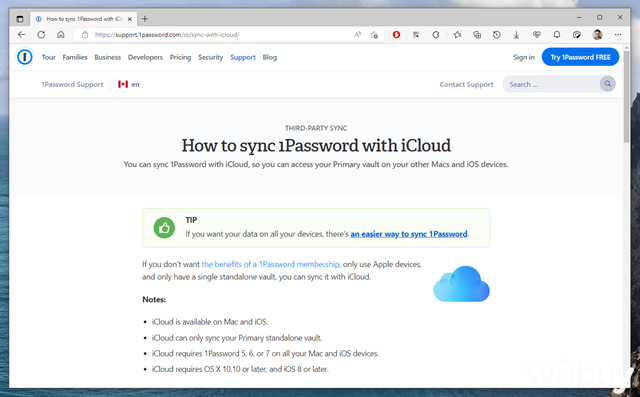The image size is (640, 397).
Task: Open the Pricing menu item
Action: coord(180,57)
